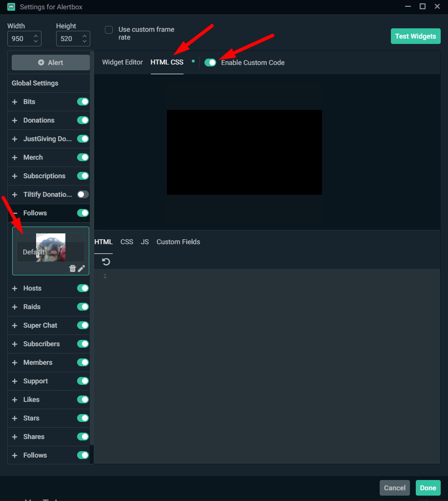Click the plus icon next to Bits
The height and width of the screenshot is (501, 448).
click(x=15, y=102)
